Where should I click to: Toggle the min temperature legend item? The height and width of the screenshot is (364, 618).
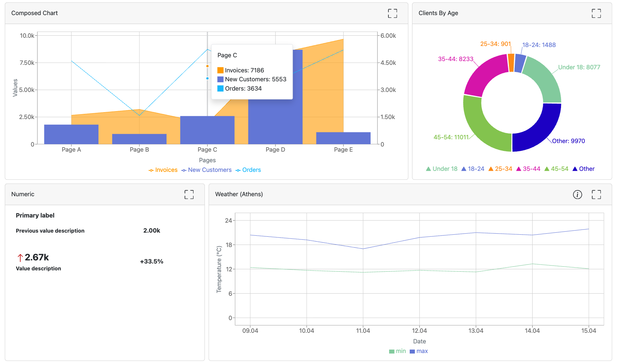397,351
